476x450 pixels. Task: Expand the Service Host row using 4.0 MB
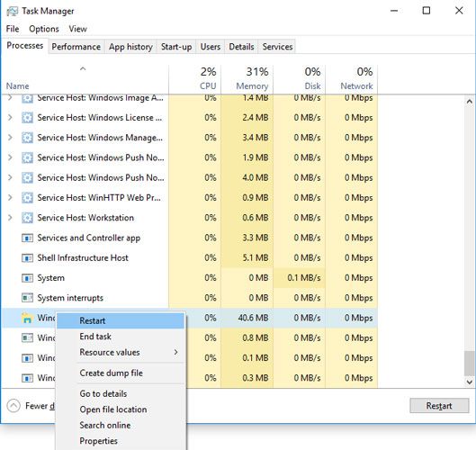10,177
